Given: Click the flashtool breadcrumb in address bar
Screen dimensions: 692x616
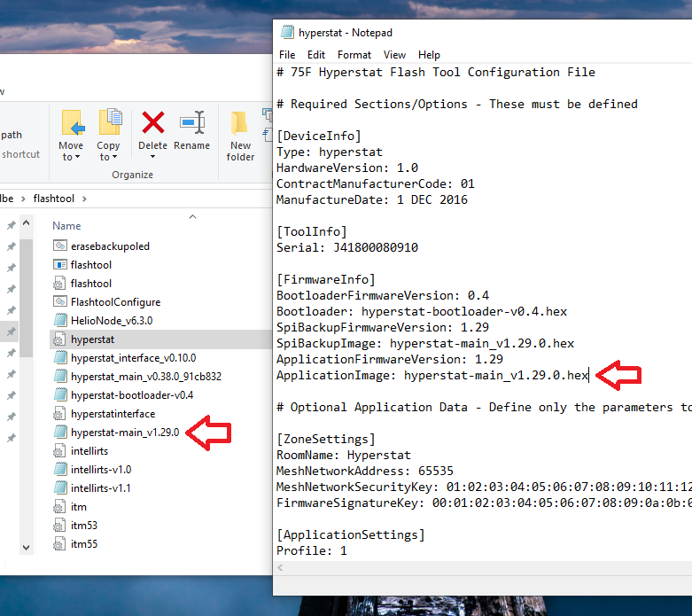Looking at the screenshot, I should pos(54,199).
